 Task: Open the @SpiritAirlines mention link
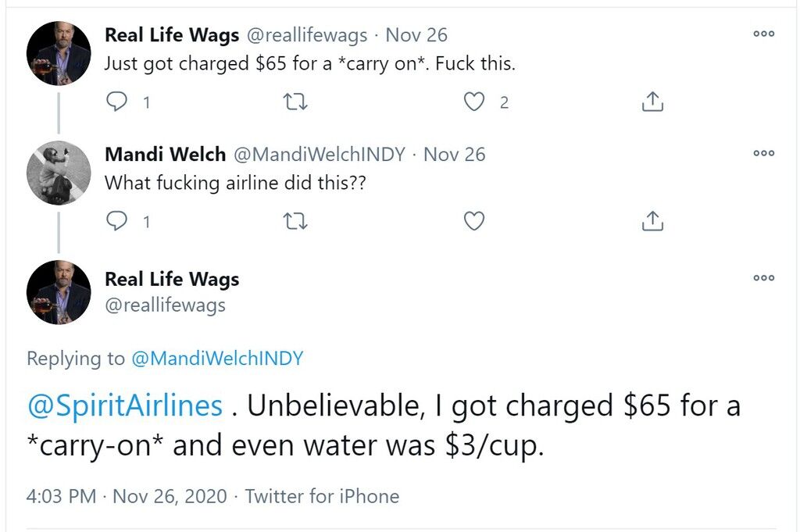tap(125, 406)
